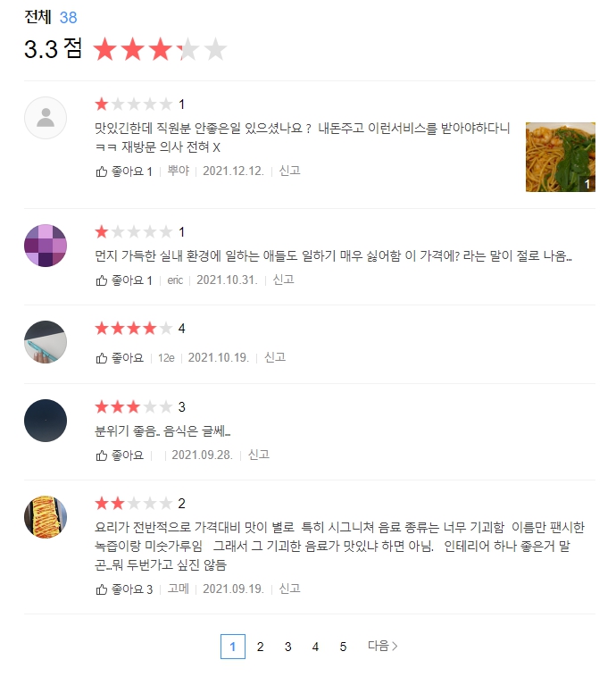Select the current page 1 button

click(233, 647)
